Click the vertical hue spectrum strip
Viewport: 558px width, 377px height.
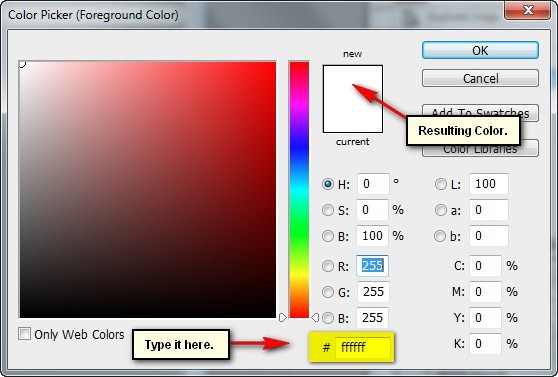[x=299, y=189]
